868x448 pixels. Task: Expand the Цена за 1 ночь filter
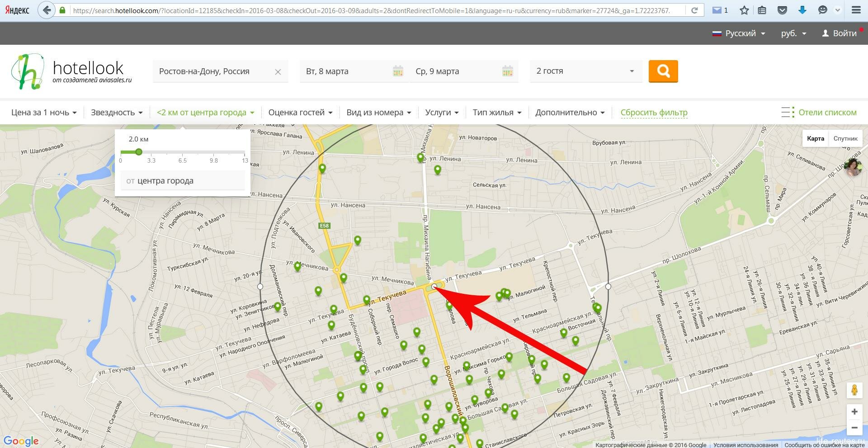tap(44, 113)
